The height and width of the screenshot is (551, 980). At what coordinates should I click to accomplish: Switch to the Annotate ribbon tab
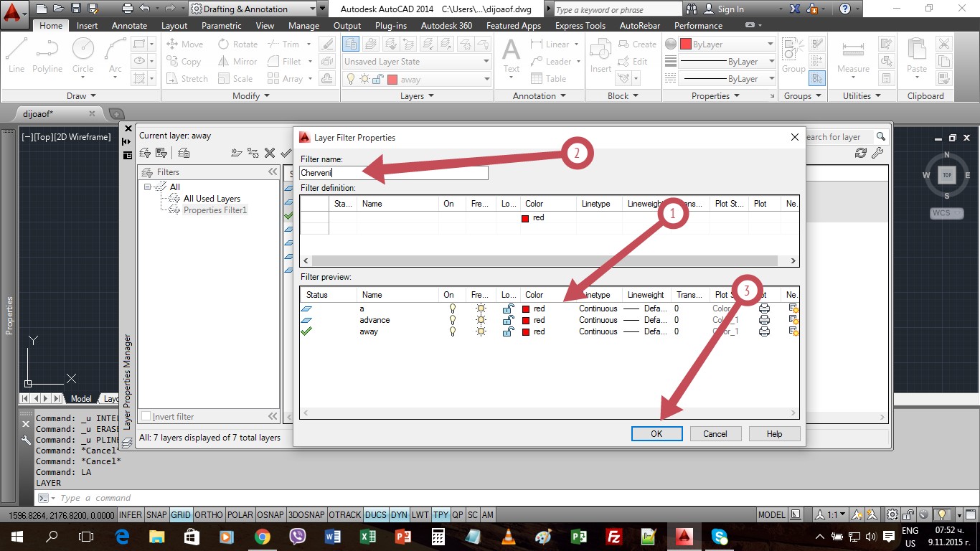[x=129, y=25]
